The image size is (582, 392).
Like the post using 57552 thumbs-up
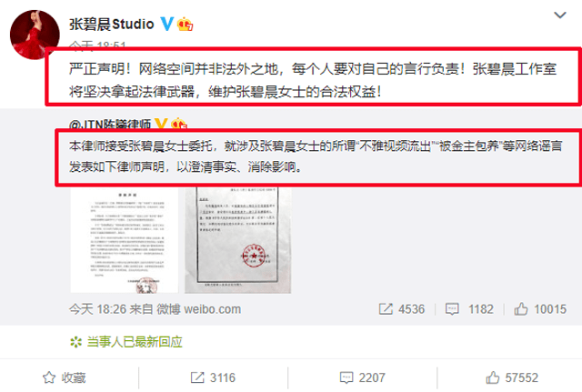512,377
